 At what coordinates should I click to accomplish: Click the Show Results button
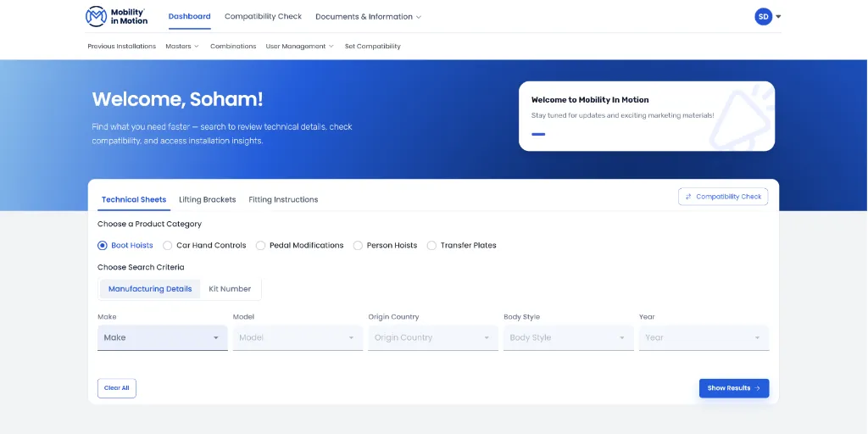[734, 388]
